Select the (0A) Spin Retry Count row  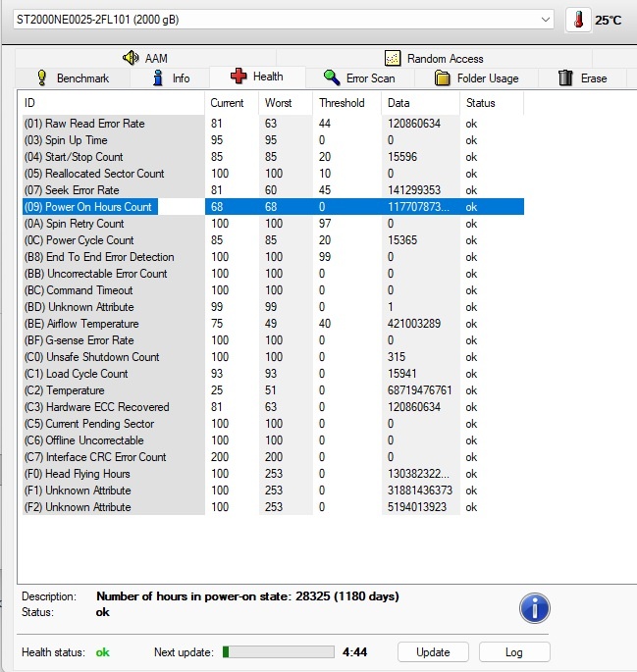click(x=273, y=224)
